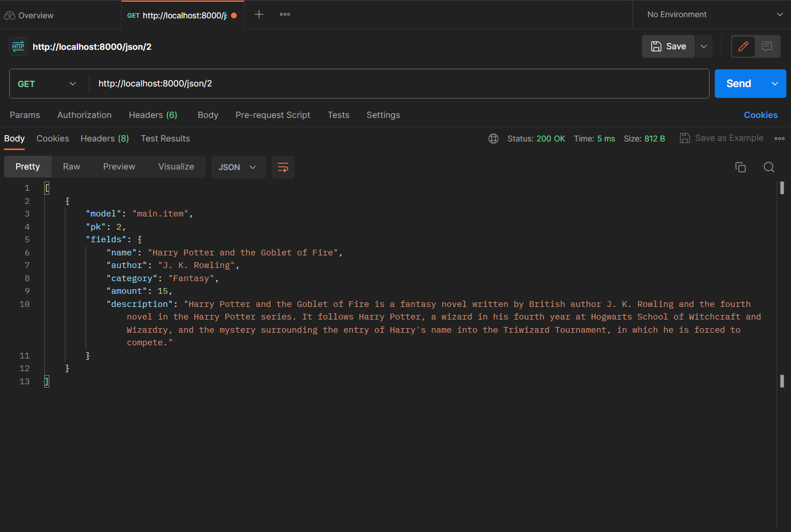Toggle line wrap icon
791x532 pixels.
click(283, 167)
